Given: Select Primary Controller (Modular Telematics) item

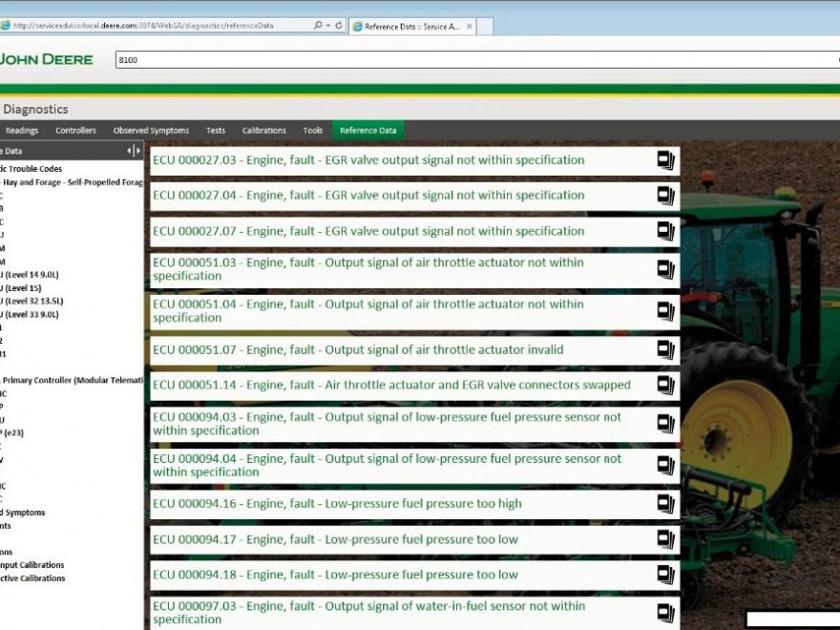Looking at the screenshot, I should coord(73,380).
